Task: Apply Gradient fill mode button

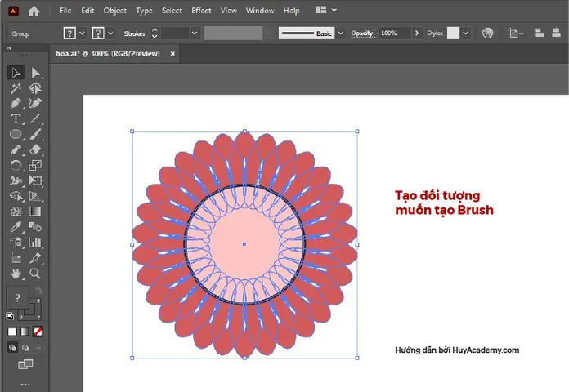Action: pyautogui.click(x=25, y=332)
